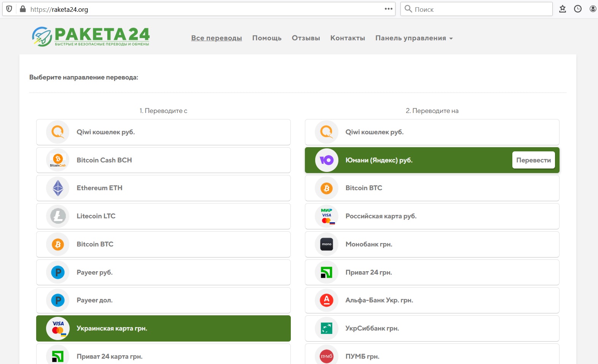This screenshot has width=598, height=364.
Task: Click the Bitcoin icon in the destination column
Action: pos(327,188)
